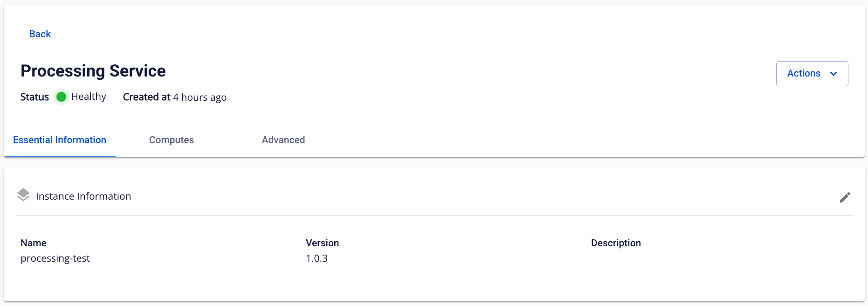Click the pencil edit icon
The image size is (868, 306).
click(x=845, y=197)
